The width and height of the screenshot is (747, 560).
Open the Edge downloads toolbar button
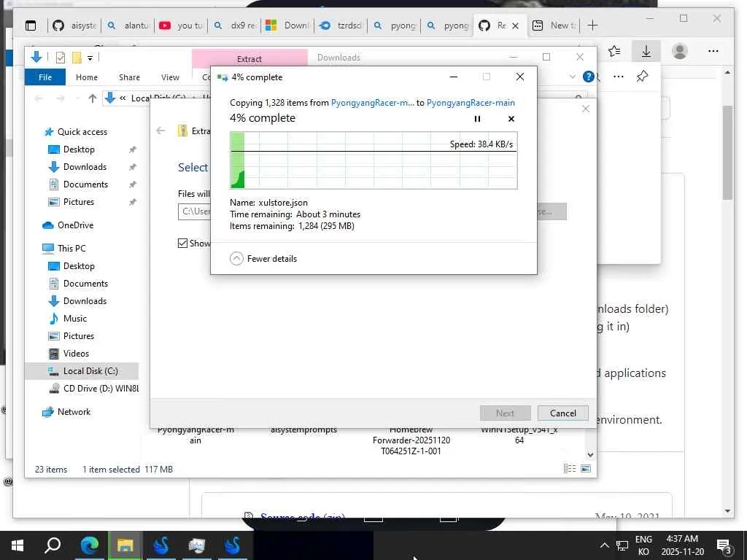646,51
